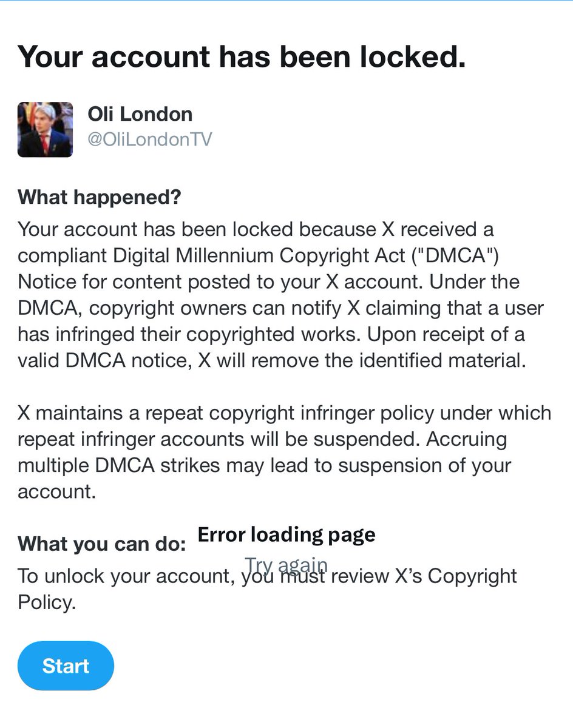Select the Oli London display name
The height and width of the screenshot is (728, 573).
coord(140,114)
